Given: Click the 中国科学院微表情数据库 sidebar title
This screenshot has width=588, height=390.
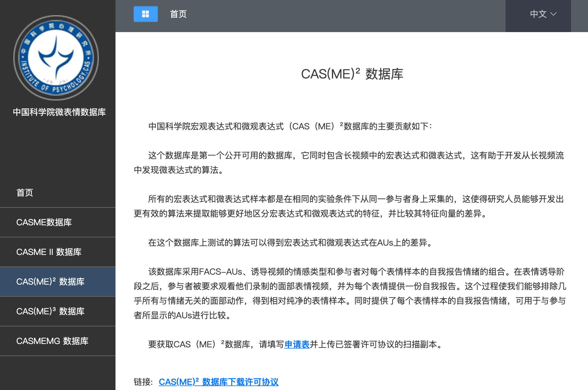Looking at the screenshot, I should [x=59, y=112].
